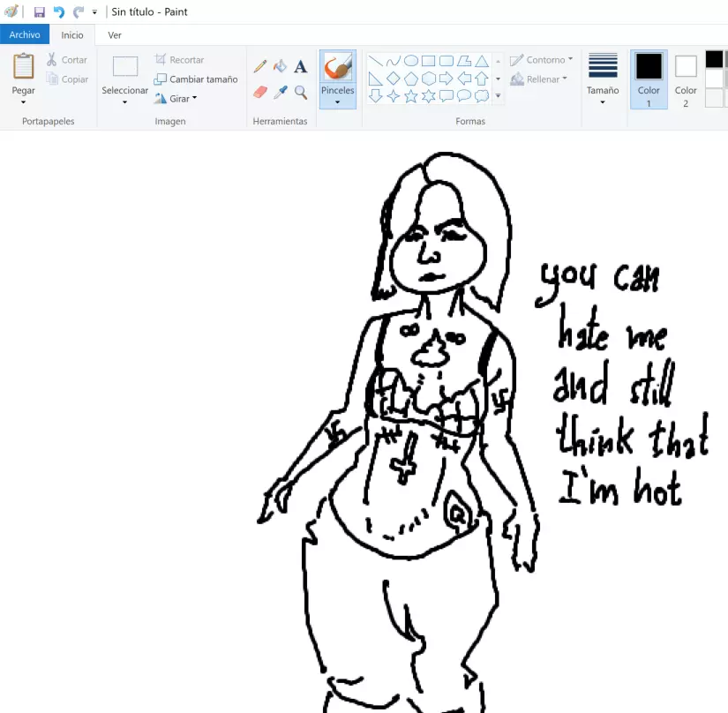Activate the Pinceles brush tool
The height and width of the screenshot is (713, 728).
[338, 66]
